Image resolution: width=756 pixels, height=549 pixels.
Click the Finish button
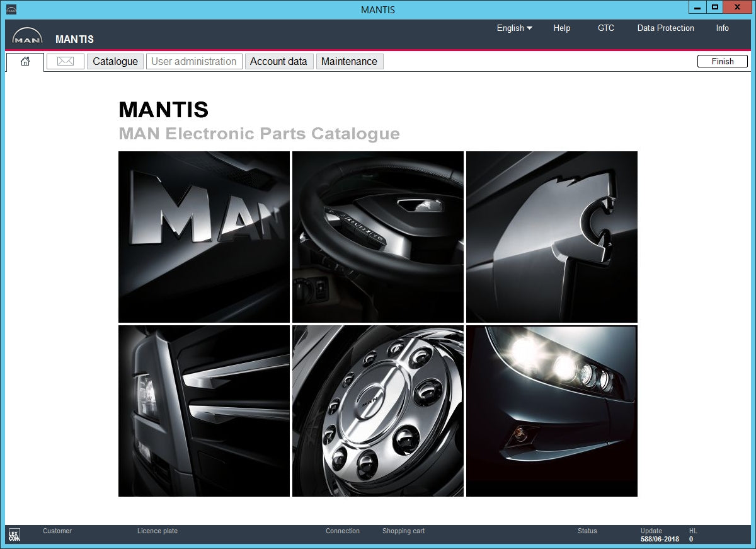coord(722,61)
